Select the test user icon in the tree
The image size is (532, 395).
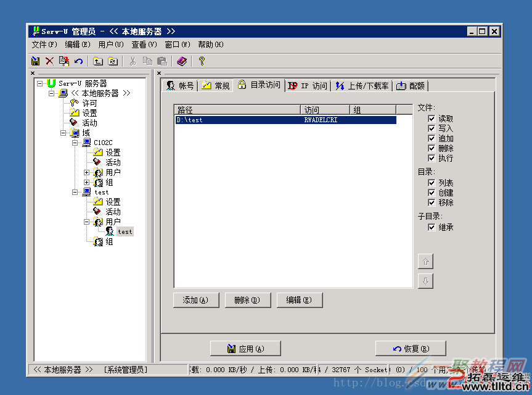point(110,231)
